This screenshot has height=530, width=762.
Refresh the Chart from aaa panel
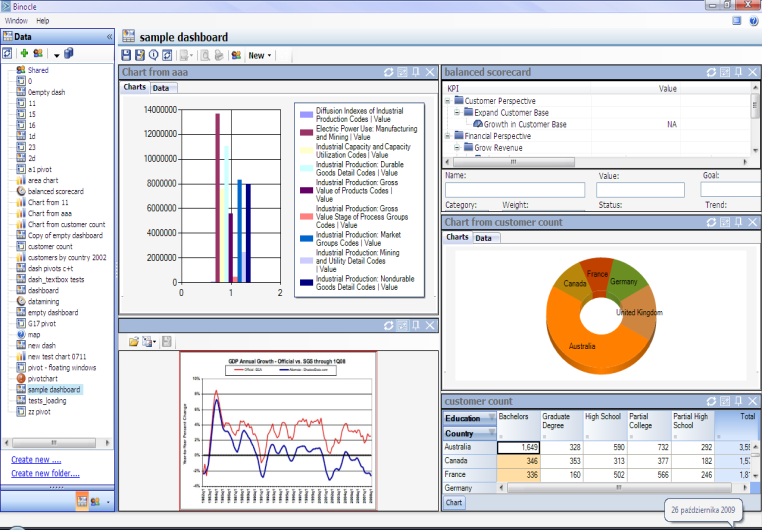pyautogui.click(x=388, y=72)
